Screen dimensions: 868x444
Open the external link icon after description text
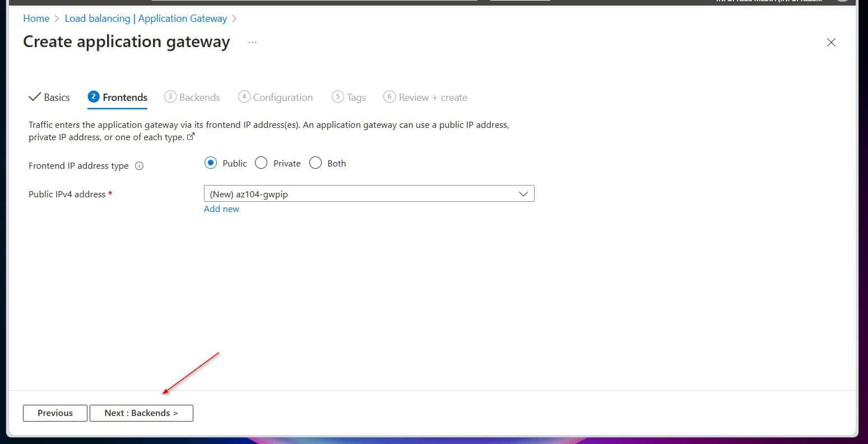tap(191, 137)
